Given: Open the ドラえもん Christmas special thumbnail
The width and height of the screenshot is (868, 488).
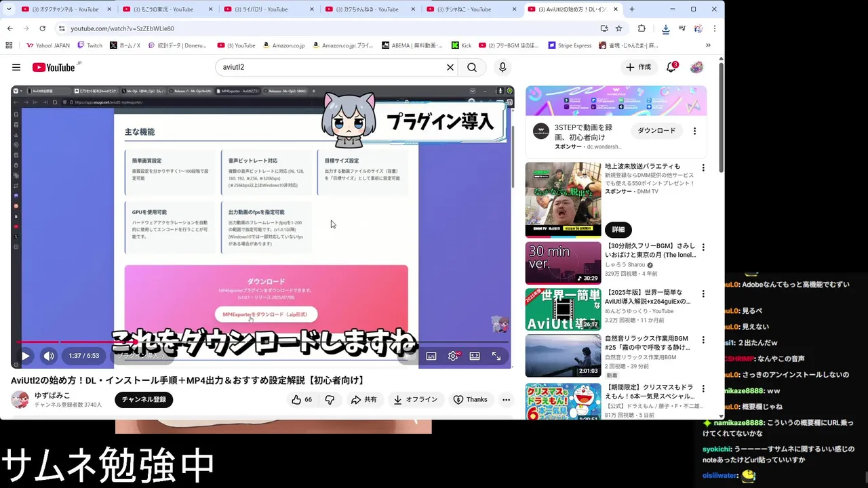Looking at the screenshot, I should 563,401.
